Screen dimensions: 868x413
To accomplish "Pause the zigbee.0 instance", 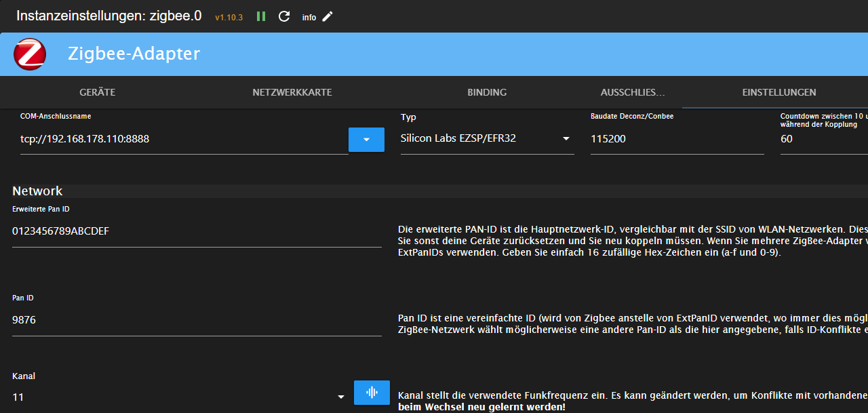I will coord(261,16).
